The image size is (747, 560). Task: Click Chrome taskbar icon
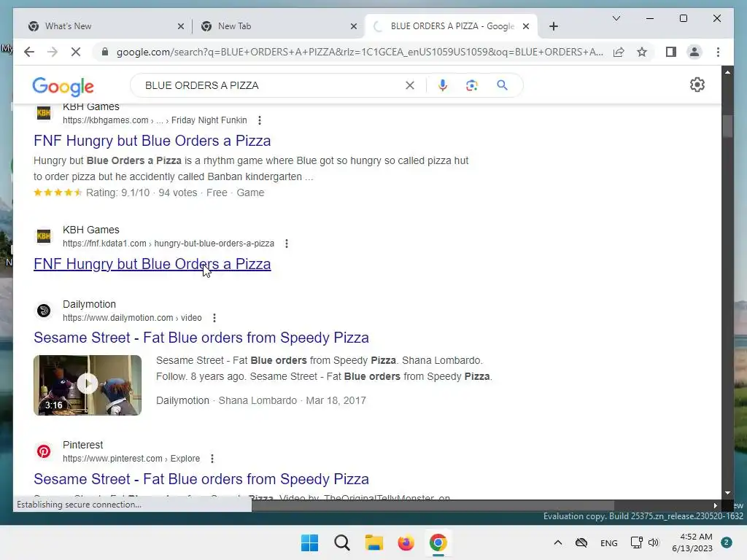click(438, 542)
